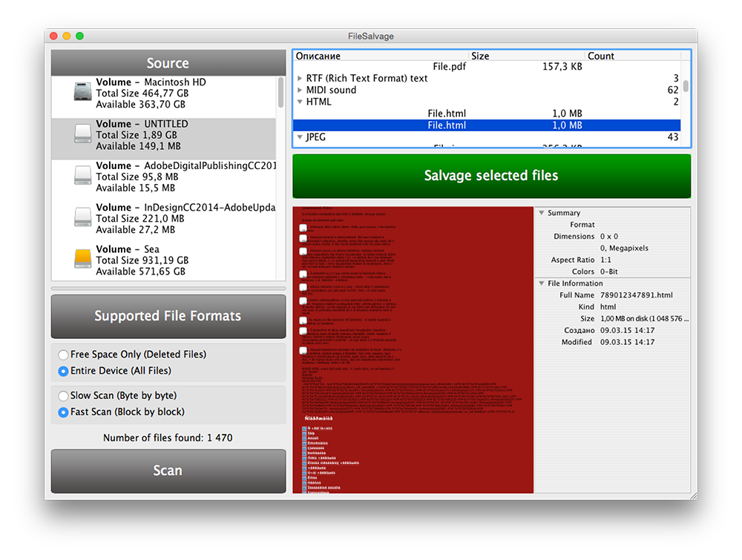Click the red close window button
Screen dimensions: 742x560
[53, 36]
